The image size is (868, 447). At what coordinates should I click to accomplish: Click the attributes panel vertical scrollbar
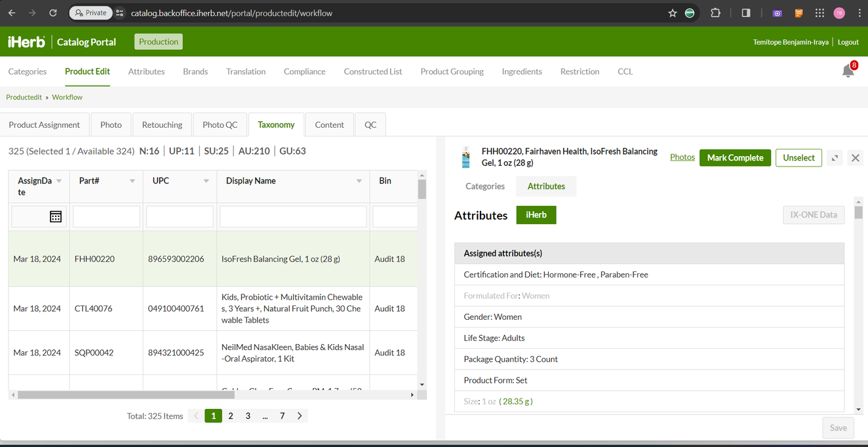click(858, 212)
